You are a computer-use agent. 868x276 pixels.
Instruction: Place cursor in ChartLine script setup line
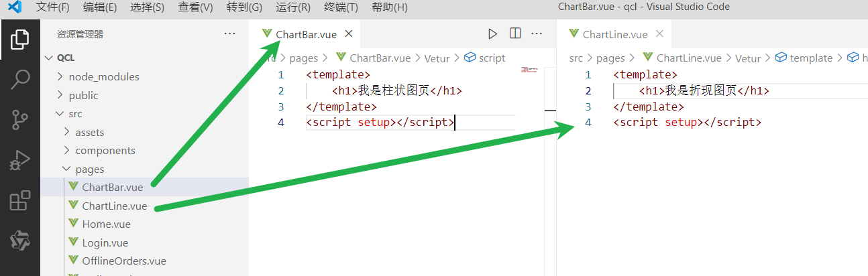pos(688,123)
